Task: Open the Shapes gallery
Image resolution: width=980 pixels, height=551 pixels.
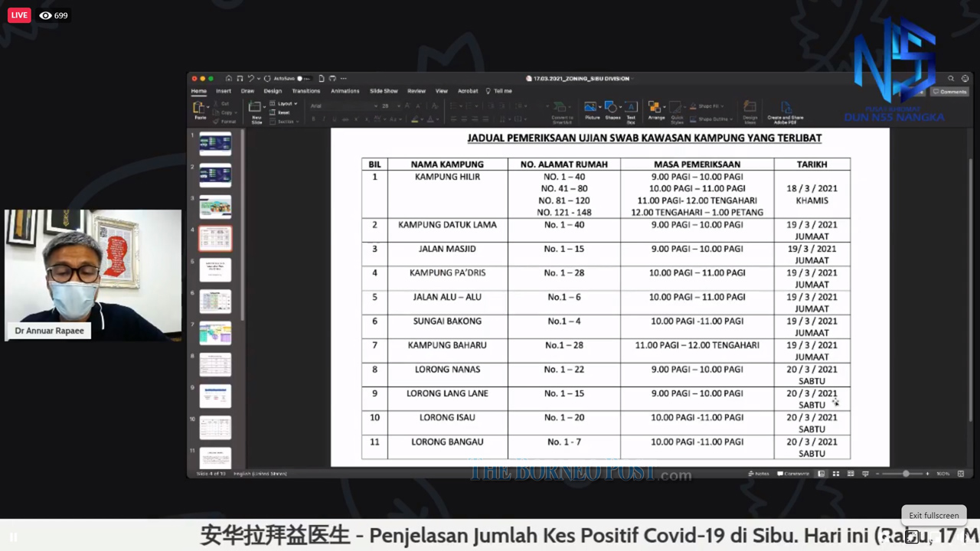Action: 612,110
